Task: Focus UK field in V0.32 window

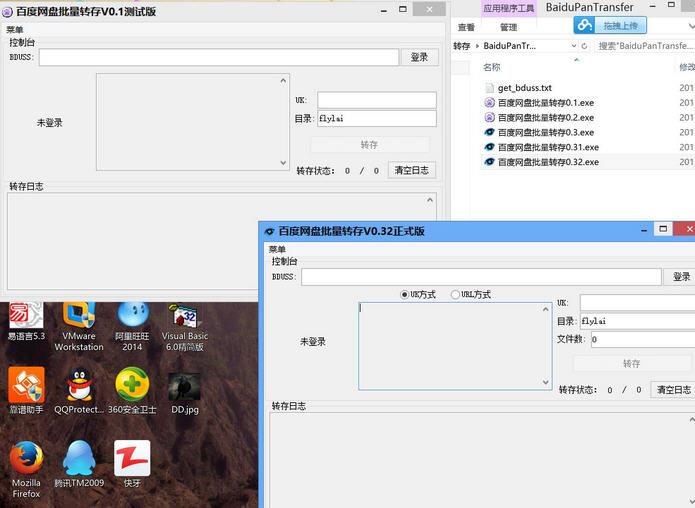Action: tap(637, 303)
